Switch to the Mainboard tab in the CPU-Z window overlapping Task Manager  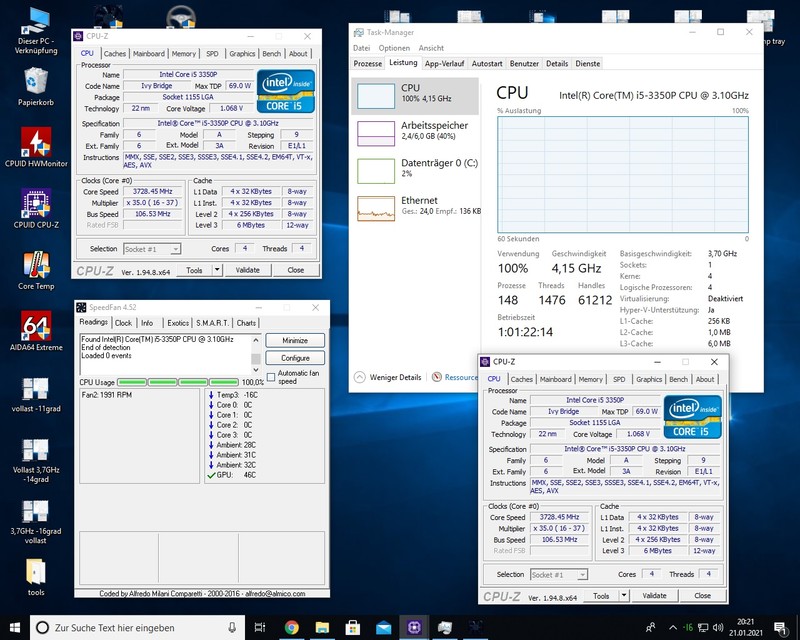556,379
